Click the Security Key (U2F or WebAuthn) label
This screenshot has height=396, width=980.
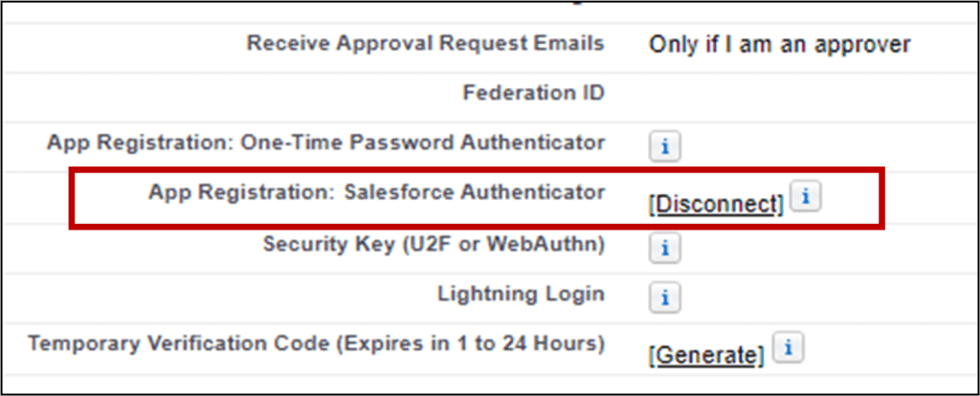click(434, 244)
